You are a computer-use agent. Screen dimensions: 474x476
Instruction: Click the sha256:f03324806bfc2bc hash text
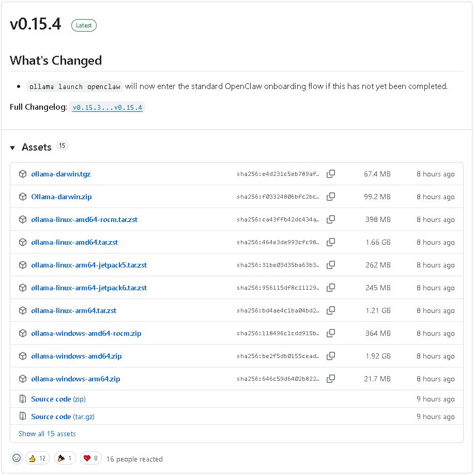[278, 197]
